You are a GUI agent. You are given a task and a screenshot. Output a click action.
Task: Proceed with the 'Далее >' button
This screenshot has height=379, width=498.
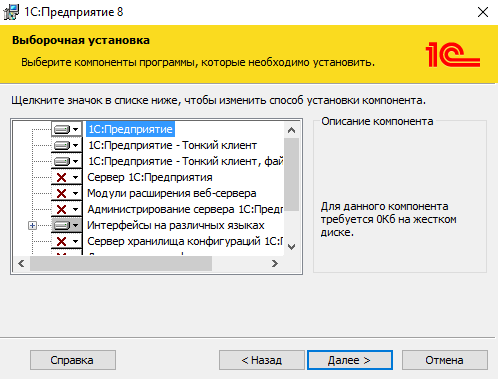pyautogui.click(x=350, y=360)
